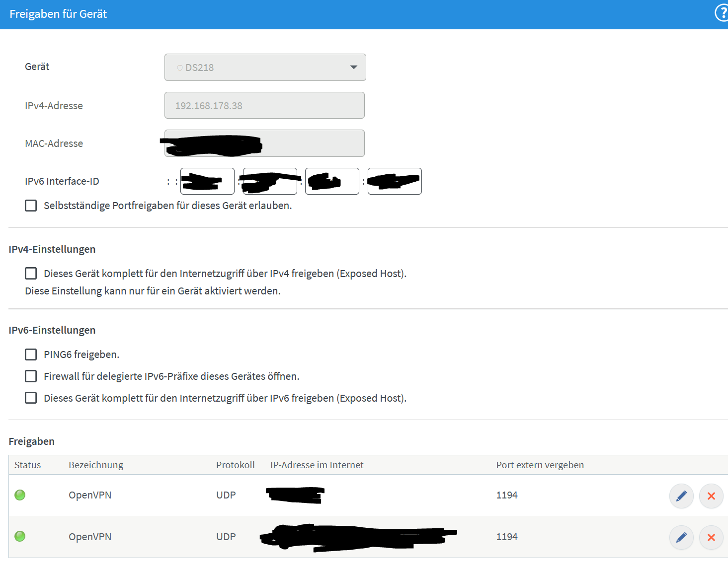Screen dimensions: 728x568
Task: Click the first IPv6 Interface-ID field
Action: [x=207, y=181]
